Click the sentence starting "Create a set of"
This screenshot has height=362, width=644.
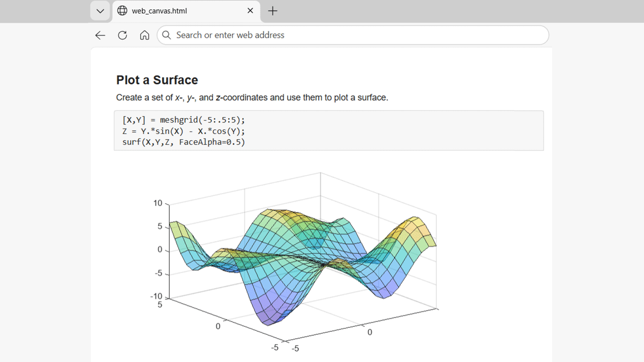pyautogui.click(x=252, y=97)
